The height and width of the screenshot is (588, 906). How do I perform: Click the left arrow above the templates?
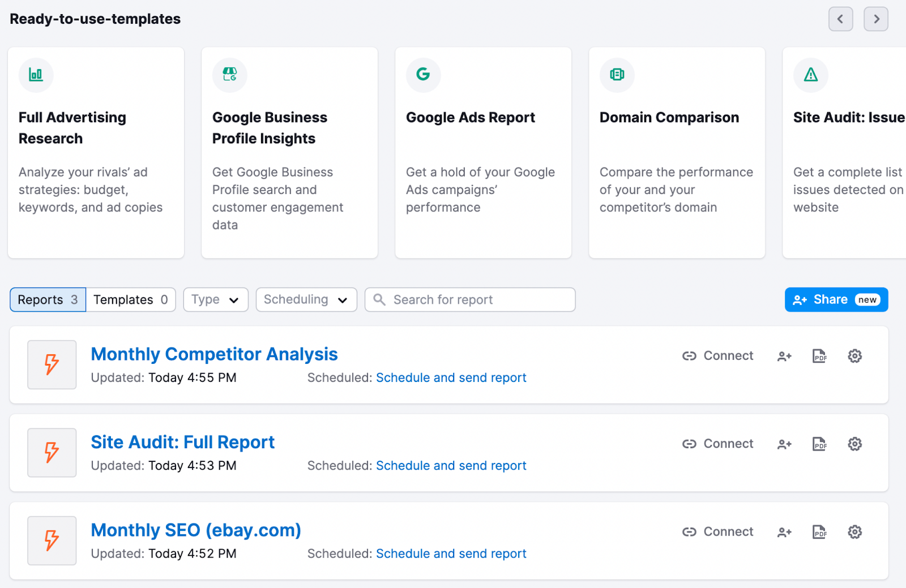[x=841, y=19]
